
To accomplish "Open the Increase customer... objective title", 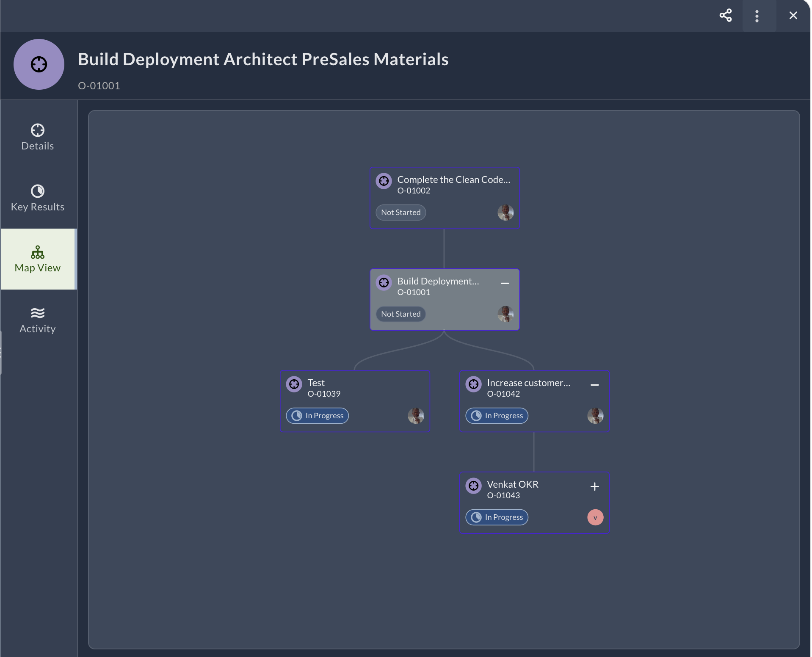I will (x=529, y=383).
